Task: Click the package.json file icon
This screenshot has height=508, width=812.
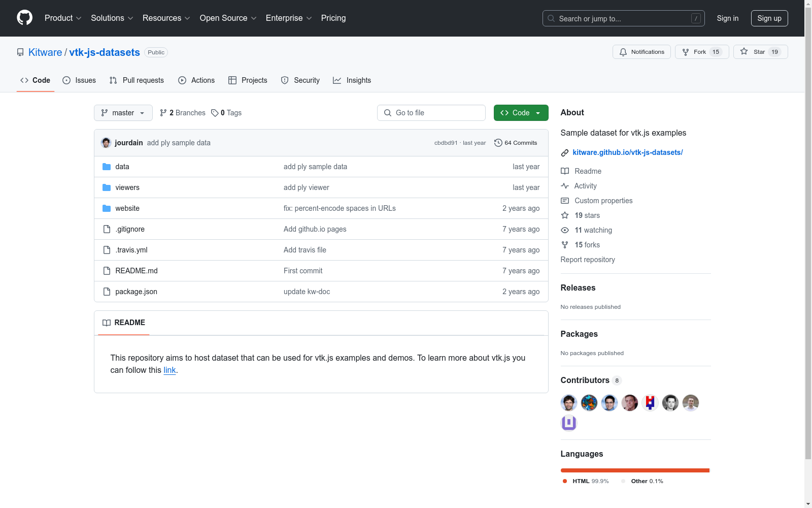Action: pyautogui.click(x=107, y=292)
